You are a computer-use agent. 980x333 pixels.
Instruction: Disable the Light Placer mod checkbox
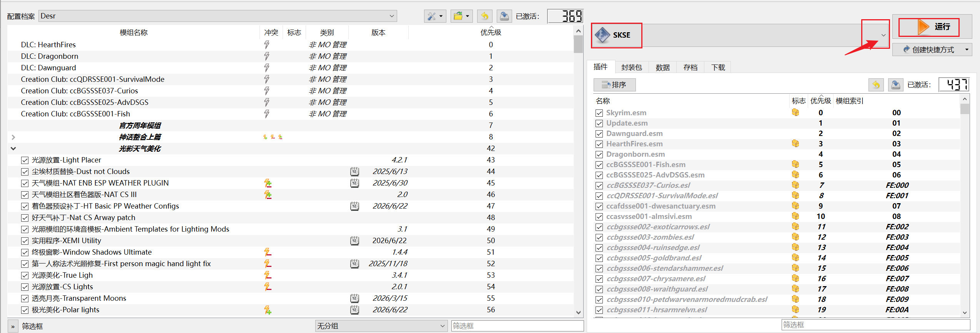click(25, 160)
